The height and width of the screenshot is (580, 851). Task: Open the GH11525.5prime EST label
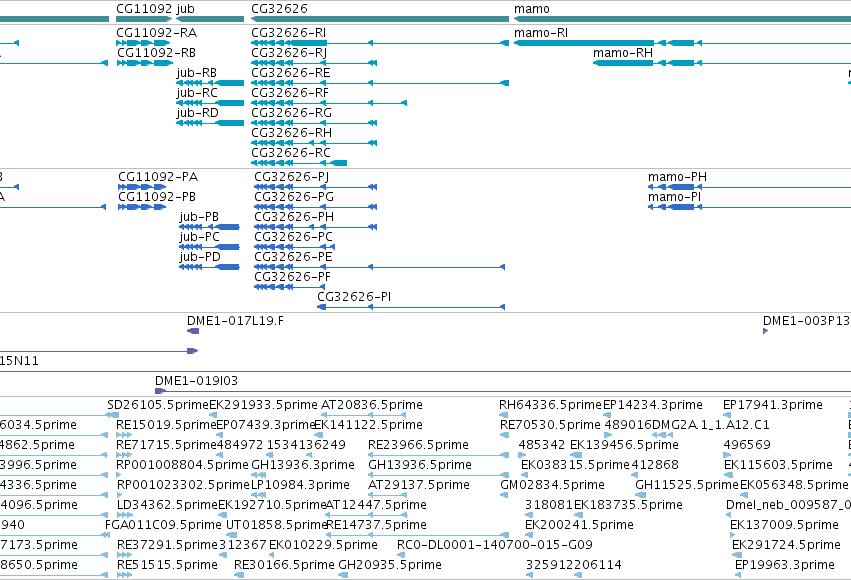[x=687, y=485]
